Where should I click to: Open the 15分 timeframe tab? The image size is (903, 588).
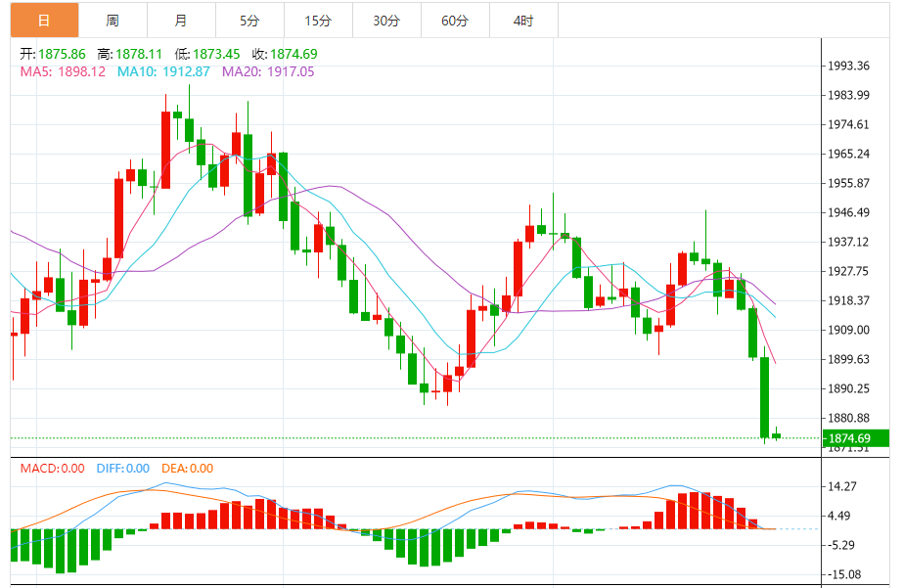319,21
